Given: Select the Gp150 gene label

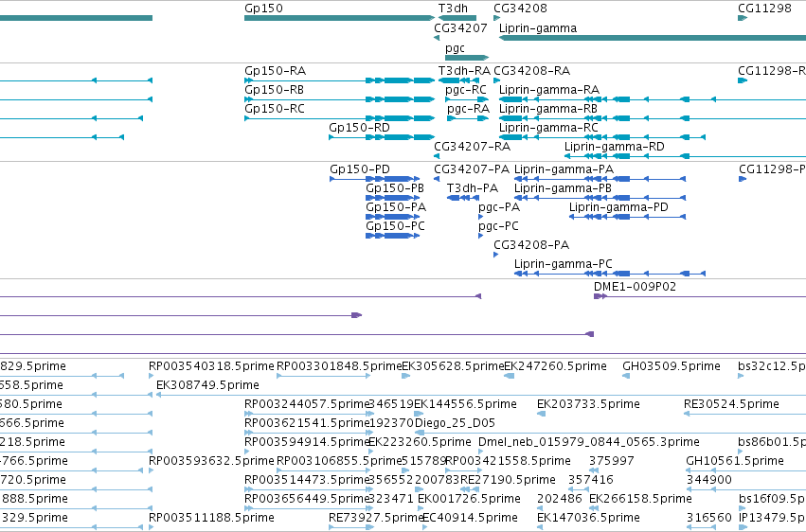Looking at the screenshot, I should pyautogui.click(x=263, y=9).
